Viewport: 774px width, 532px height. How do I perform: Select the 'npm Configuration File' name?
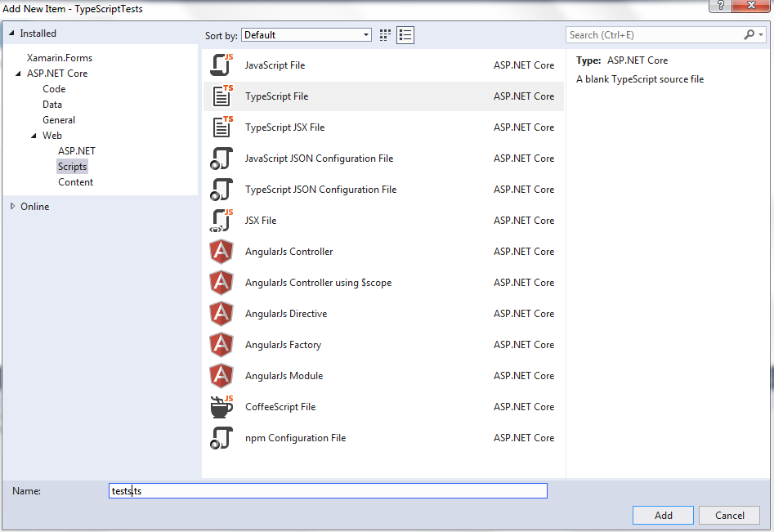tap(295, 438)
